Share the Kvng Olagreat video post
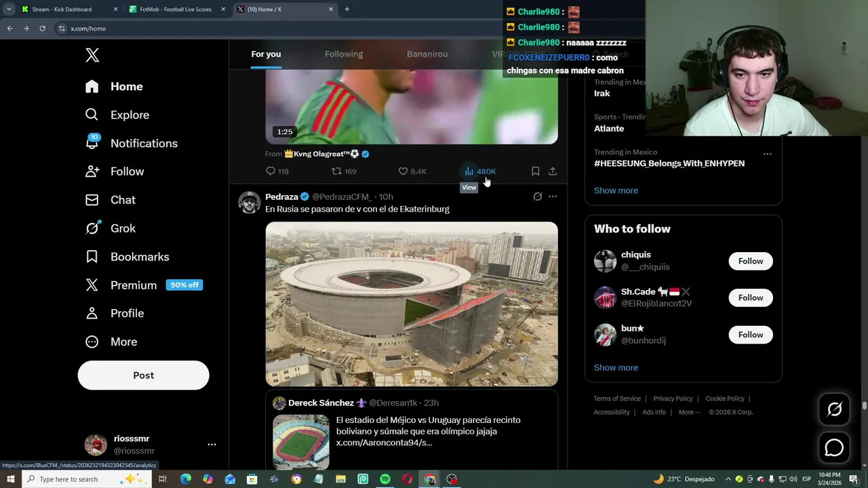The height and width of the screenshot is (488, 868). click(553, 171)
